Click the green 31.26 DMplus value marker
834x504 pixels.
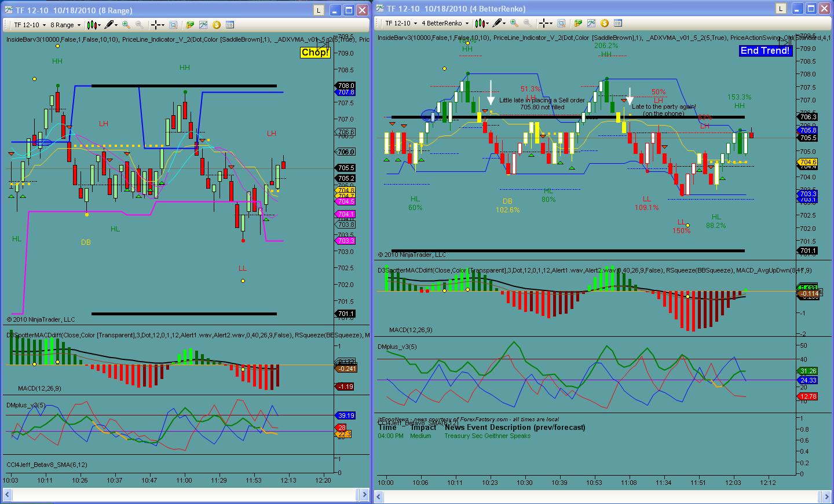pos(808,371)
